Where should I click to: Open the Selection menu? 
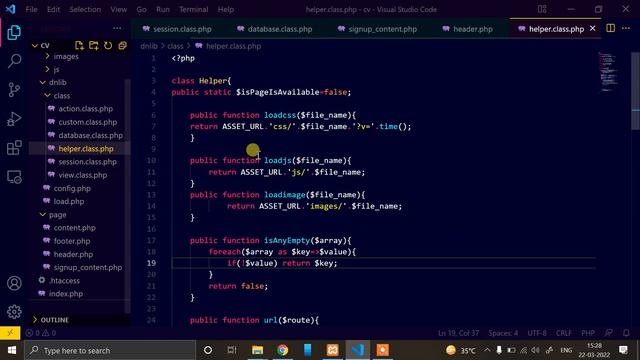pyautogui.click(x=85, y=9)
